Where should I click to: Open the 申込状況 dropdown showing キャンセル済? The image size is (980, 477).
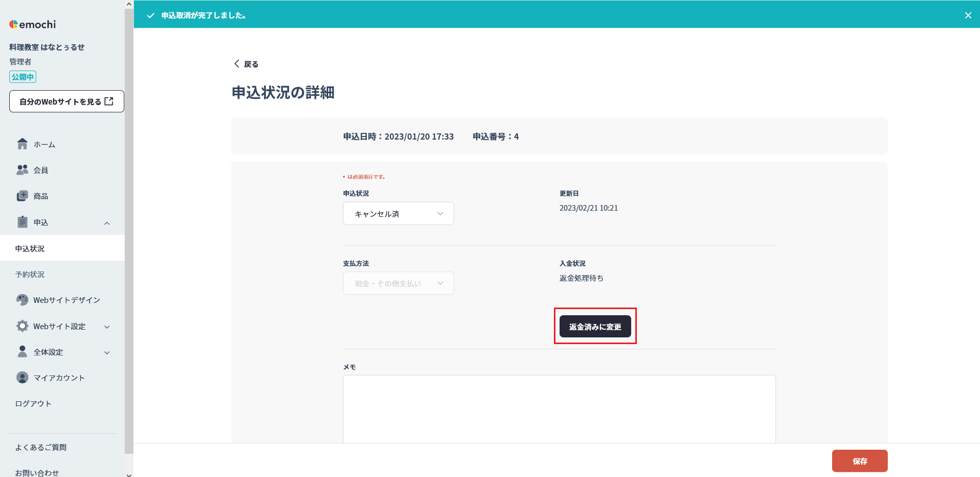[x=398, y=213]
